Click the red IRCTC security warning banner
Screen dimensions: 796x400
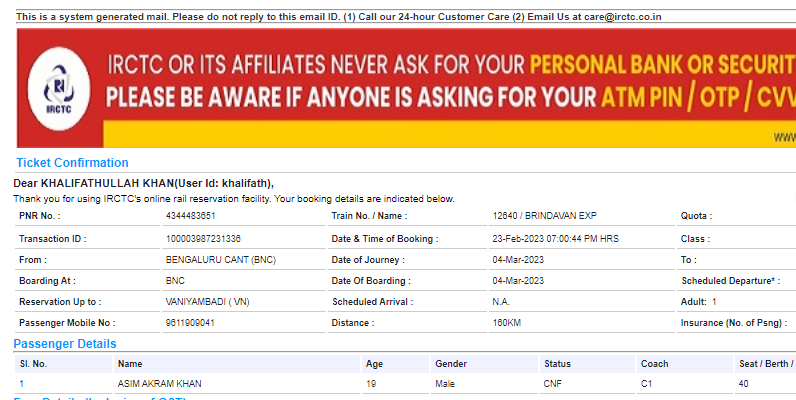[x=406, y=88]
